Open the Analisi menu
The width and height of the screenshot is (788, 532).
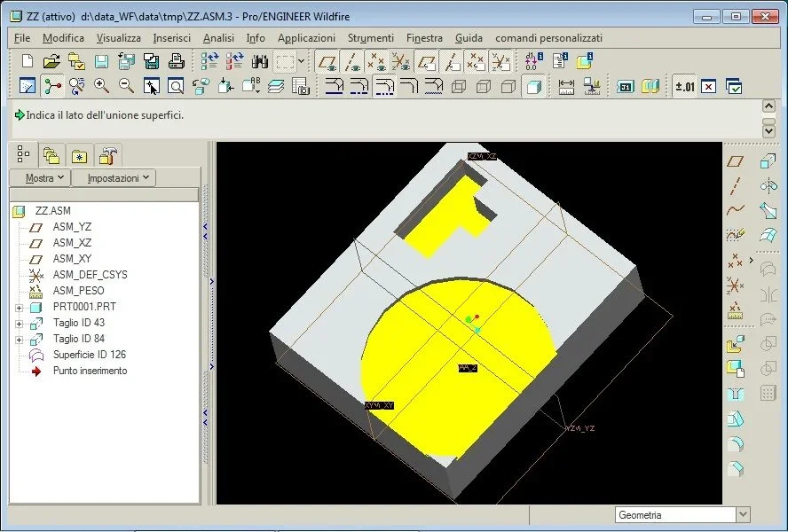(218, 38)
